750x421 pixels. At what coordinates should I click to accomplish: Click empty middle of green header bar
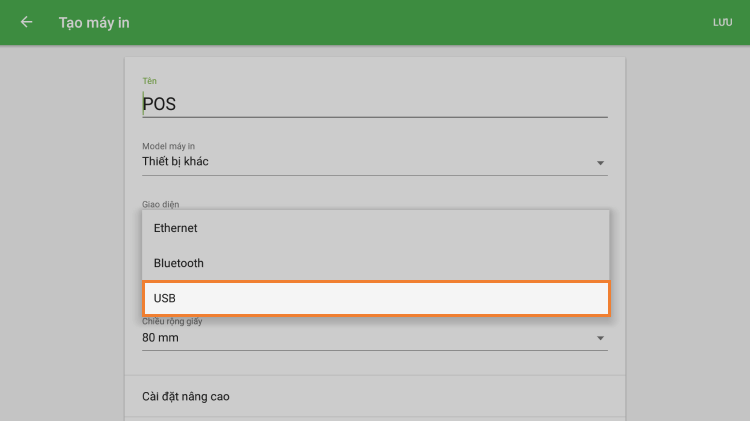400,22
